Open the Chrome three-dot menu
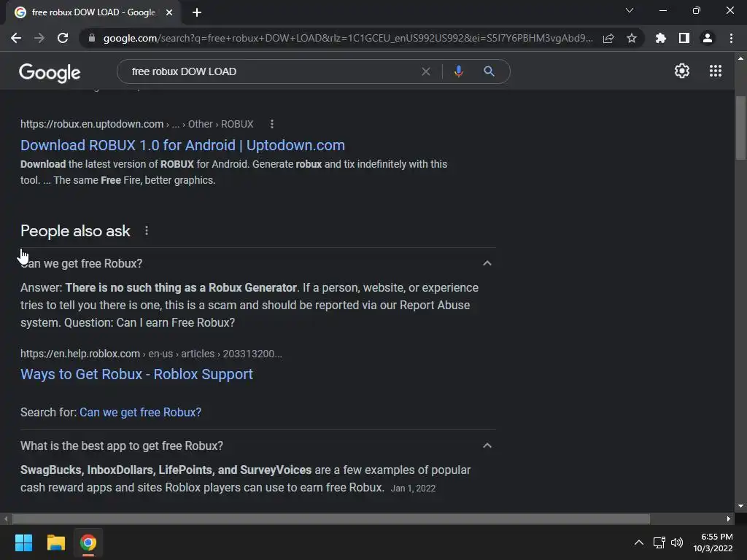Image resolution: width=747 pixels, height=560 pixels. tap(731, 38)
